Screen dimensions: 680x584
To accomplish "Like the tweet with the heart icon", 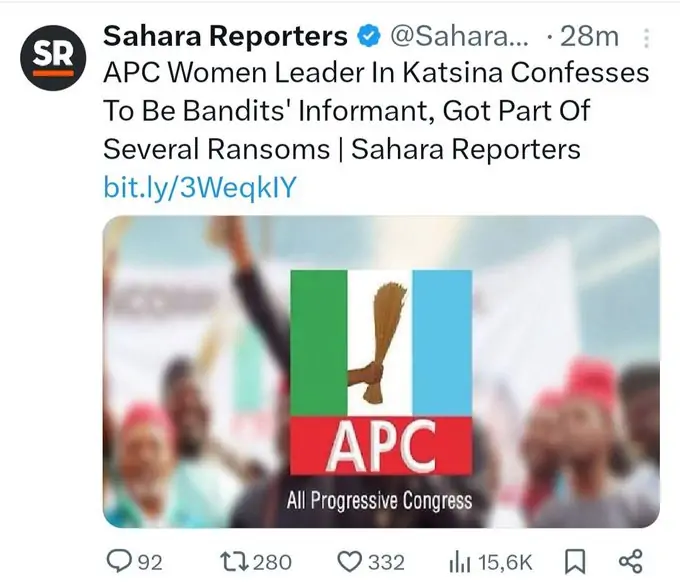I will (x=351, y=561).
